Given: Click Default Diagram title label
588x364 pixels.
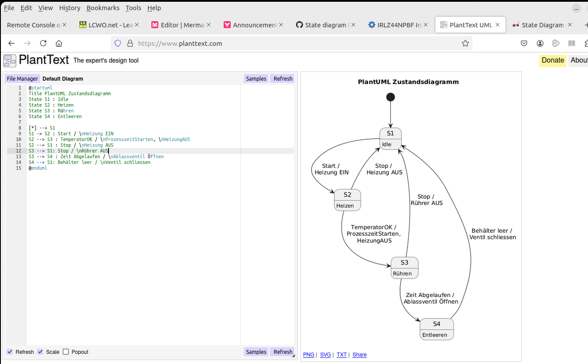Looking at the screenshot, I should point(63,78).
